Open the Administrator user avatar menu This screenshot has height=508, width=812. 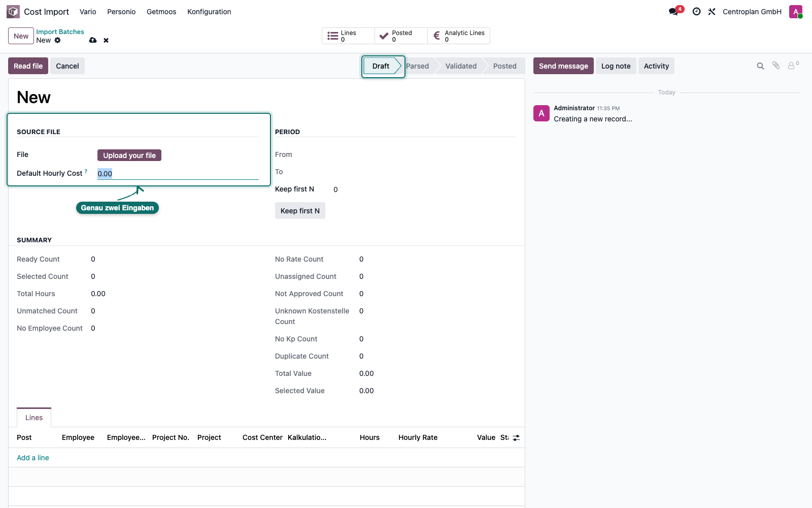796,12
